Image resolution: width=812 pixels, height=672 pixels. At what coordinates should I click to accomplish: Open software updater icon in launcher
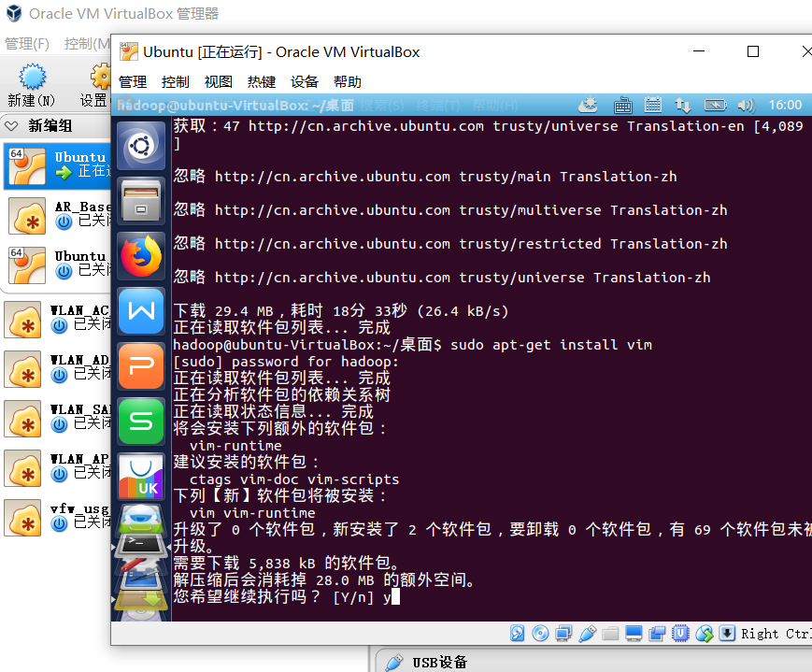(141, 598)
